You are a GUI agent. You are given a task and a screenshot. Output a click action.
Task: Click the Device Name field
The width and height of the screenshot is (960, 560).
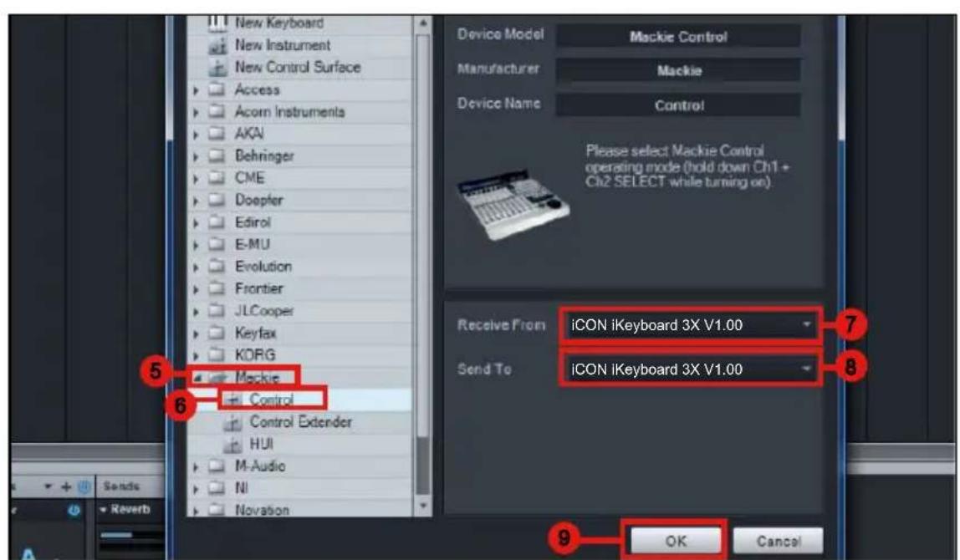pyautogui.click(x=678, y=105)
